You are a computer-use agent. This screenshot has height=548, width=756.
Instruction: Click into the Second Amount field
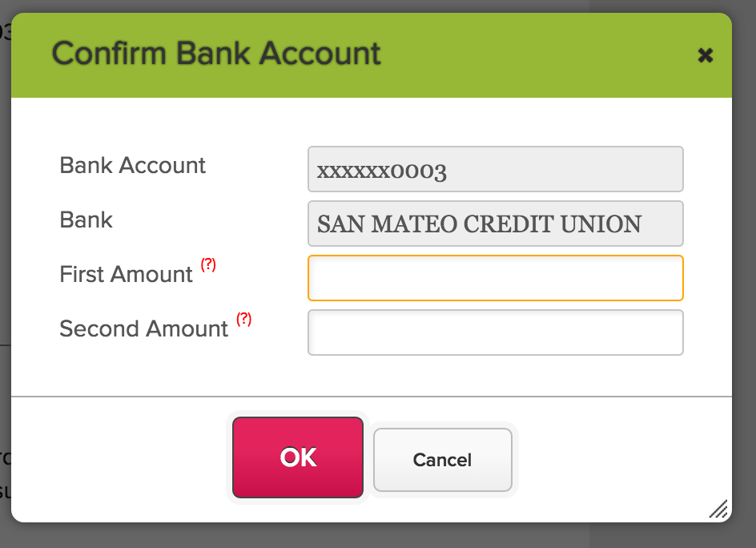click(x=495, y=332)
